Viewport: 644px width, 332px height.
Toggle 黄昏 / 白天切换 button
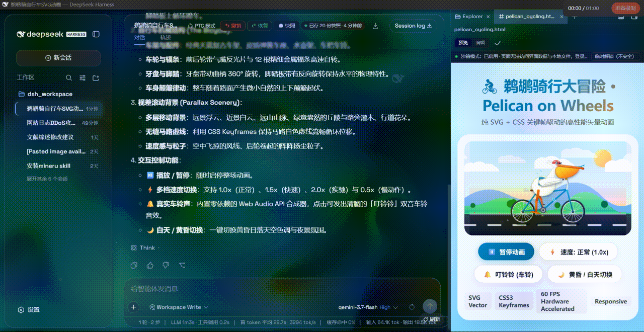(x=586, y=275)
